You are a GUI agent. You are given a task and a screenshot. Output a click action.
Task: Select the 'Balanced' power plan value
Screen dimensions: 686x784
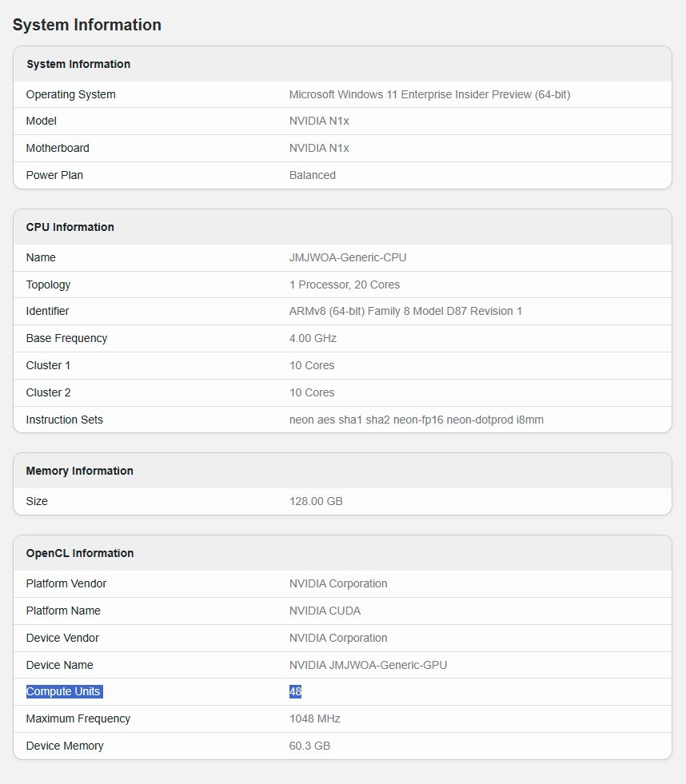313,175
